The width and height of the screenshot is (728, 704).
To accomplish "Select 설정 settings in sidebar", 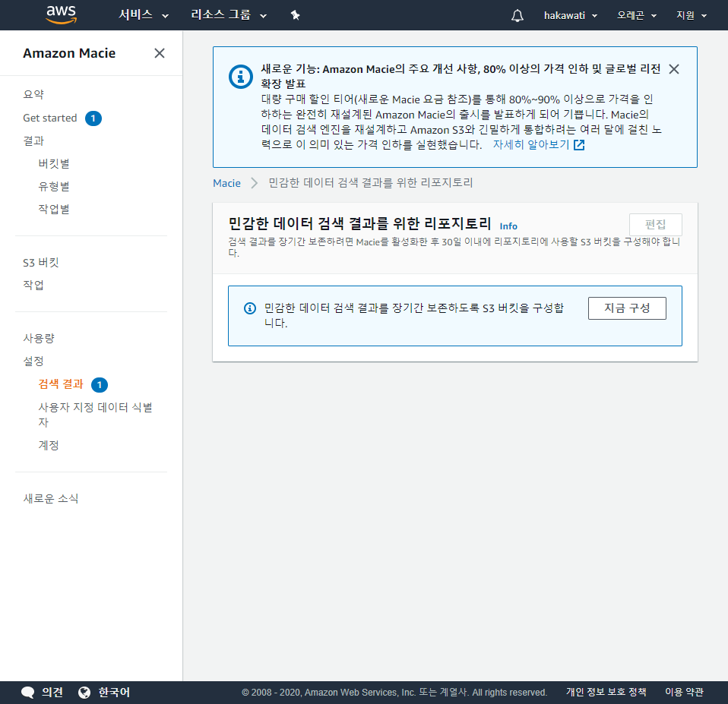I will pyautogui.click(x=33, y=361).
